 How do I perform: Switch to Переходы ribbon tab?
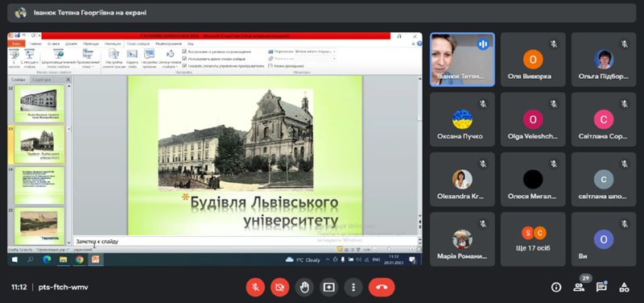pos(91,44)
